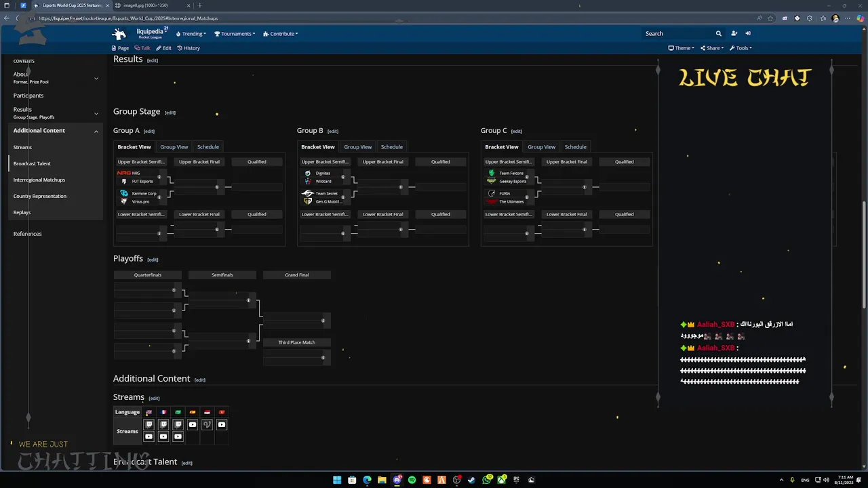This screenshot has width=868, height=488.
Task: Click the browser extensions puzzle icon
Action: point(810,18)
